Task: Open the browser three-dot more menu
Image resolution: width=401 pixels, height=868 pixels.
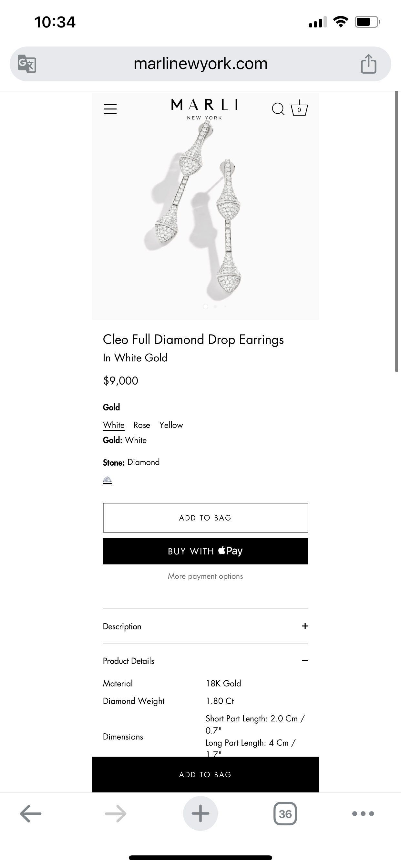Action: (x=363, y=813)
